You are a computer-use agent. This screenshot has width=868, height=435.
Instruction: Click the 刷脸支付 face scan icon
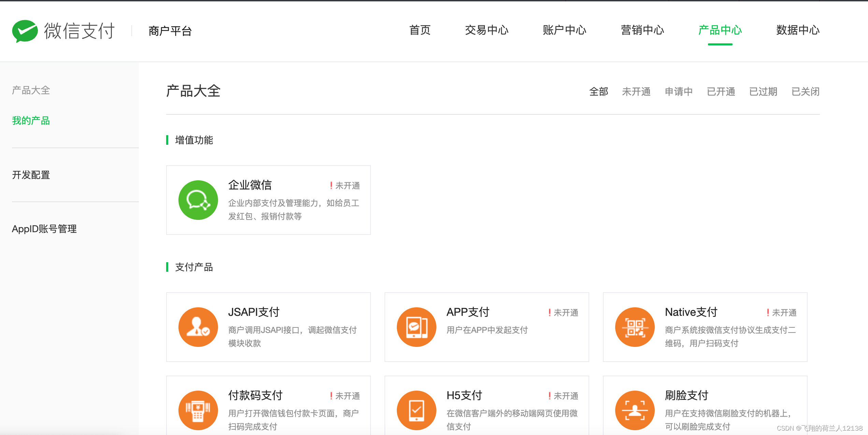tap(635, 410)
